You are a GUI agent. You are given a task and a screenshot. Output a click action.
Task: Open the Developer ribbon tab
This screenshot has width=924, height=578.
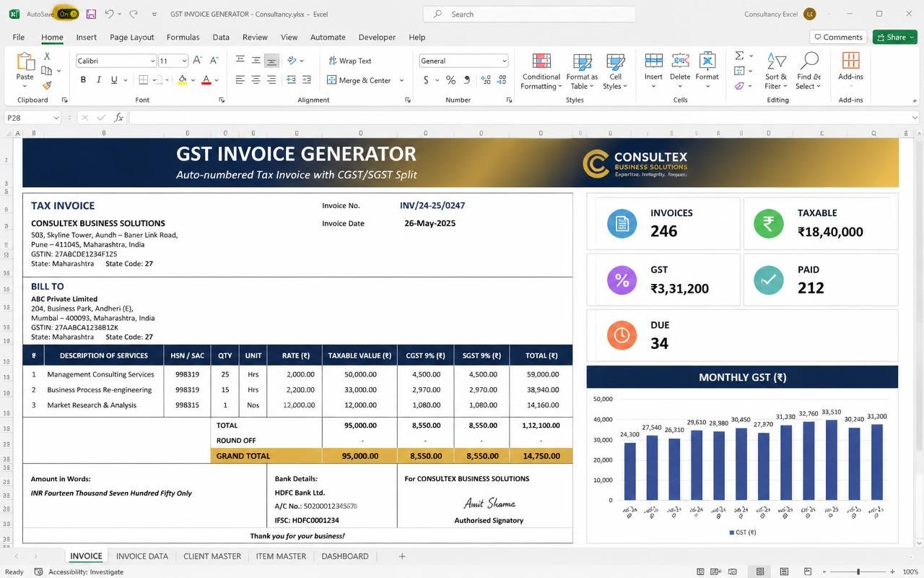(377, 37)
